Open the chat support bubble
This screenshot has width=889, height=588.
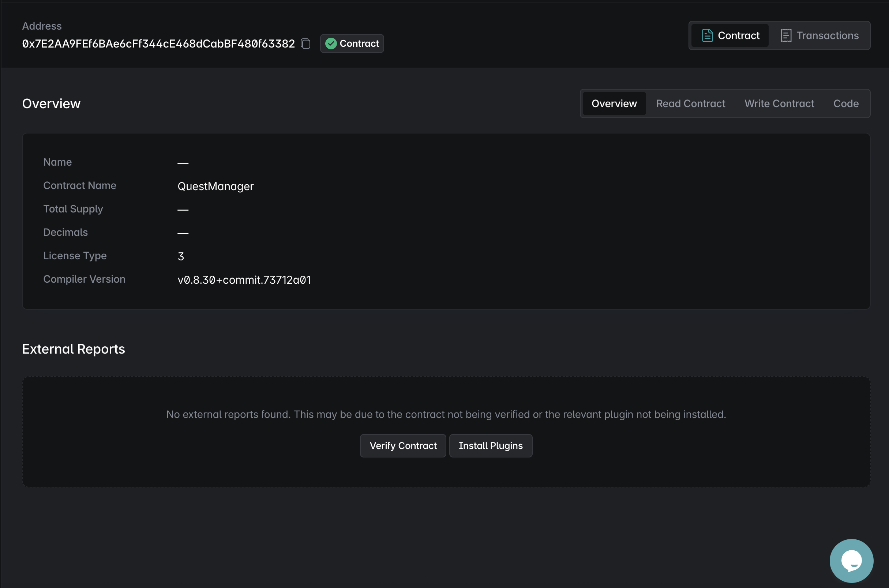pyautogui.click(x=851, y=560)
